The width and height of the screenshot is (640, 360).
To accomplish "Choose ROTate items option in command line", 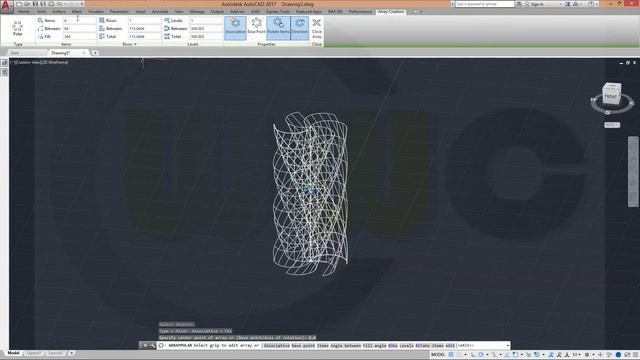I will point(429,346).
